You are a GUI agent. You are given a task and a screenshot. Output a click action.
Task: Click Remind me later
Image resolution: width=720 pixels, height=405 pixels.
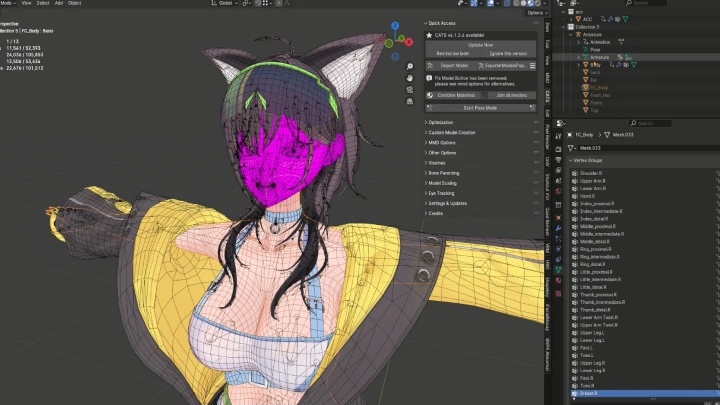click(453, 53)
